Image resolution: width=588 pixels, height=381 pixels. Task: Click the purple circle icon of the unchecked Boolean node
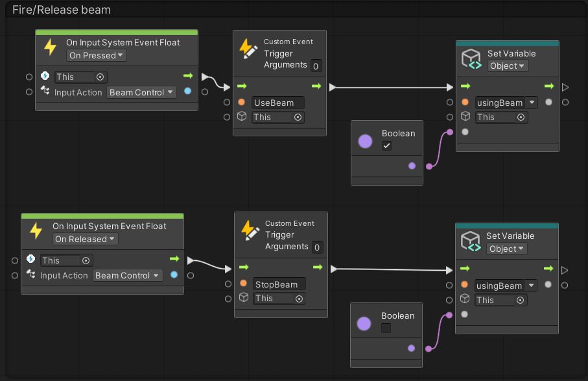pos(365,323)
